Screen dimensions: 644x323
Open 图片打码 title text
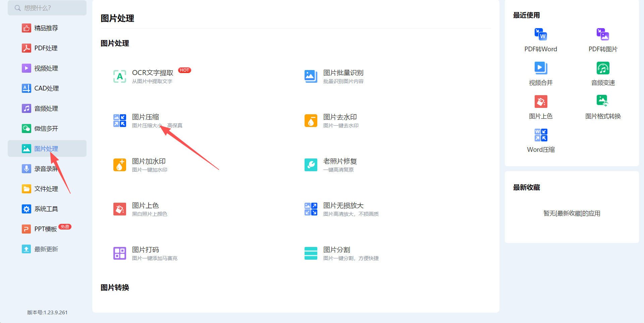pos(146,250)
